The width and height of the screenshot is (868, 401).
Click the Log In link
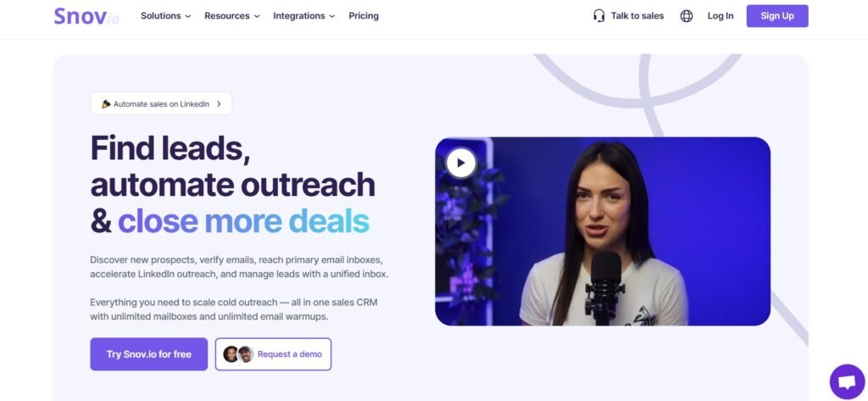[x=721, y=16]
